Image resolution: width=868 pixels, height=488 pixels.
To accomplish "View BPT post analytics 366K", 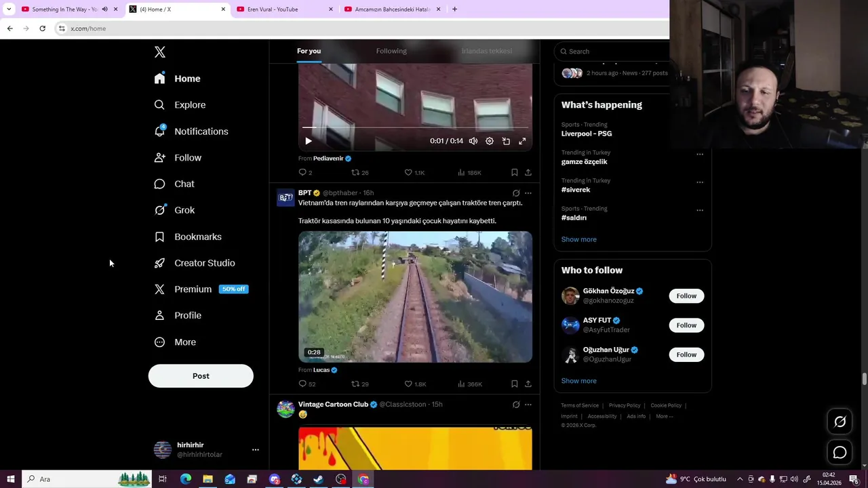I will click(469, 384).
